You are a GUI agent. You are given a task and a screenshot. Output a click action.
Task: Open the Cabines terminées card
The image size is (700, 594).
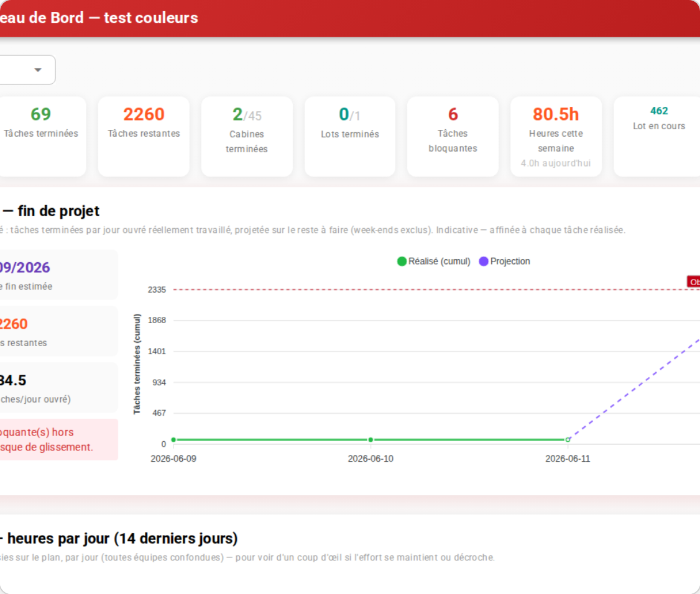[x=247, y=137]
